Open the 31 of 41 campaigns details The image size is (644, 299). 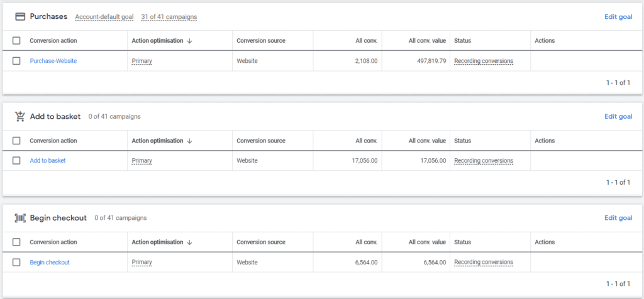point(169,17)
